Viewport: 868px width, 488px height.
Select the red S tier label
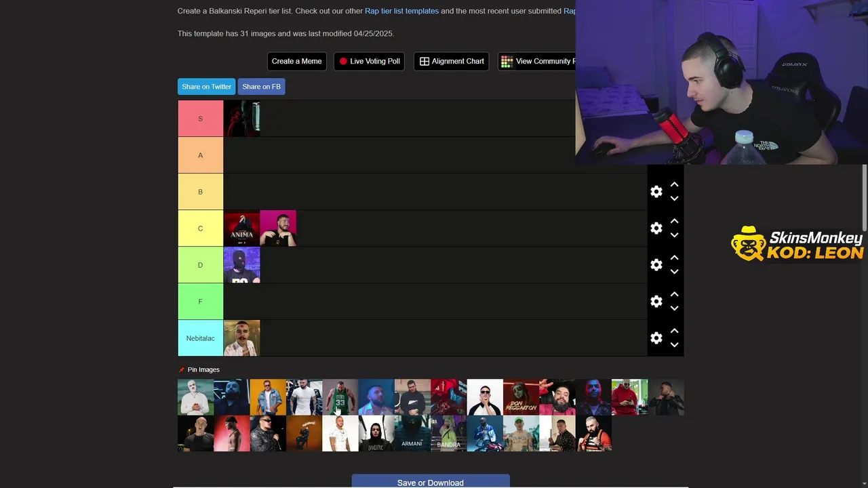[200, 119]
